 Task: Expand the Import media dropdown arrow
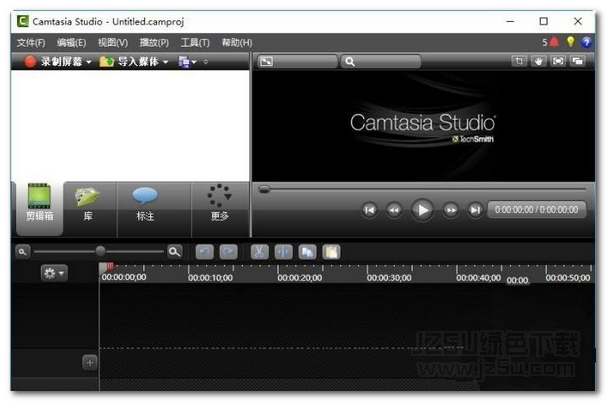[166, 62]
